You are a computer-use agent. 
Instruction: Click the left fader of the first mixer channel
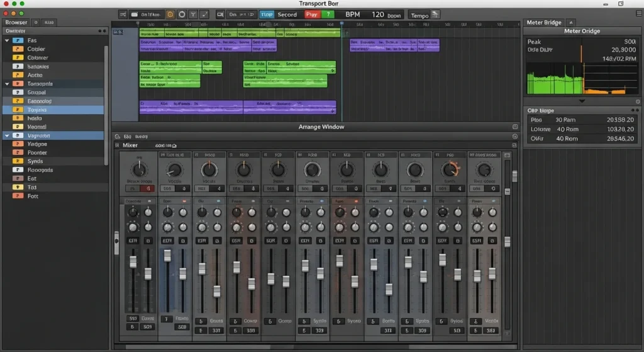133,262
